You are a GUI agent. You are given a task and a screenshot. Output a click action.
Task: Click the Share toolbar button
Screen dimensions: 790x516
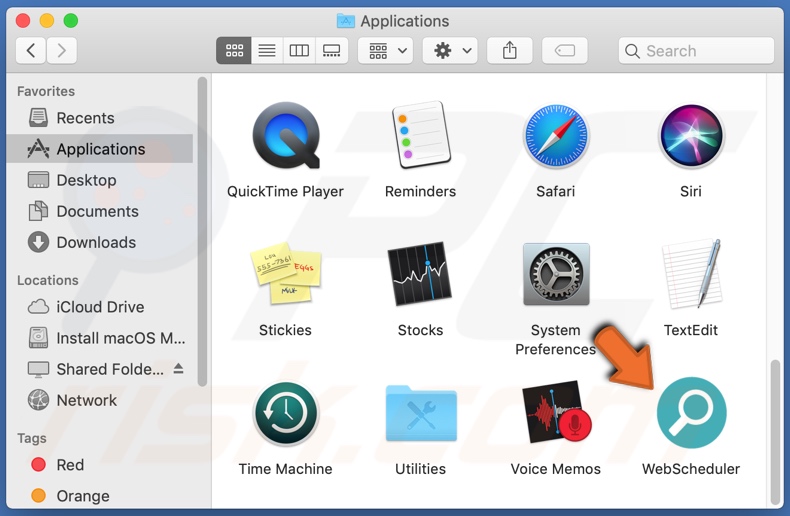[x=510, y=50]
